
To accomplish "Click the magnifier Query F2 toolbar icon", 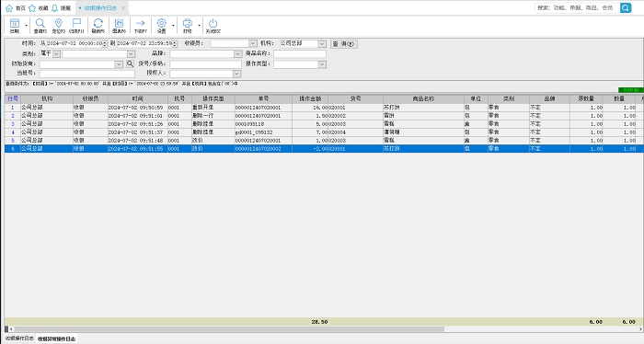I will 40,26.
